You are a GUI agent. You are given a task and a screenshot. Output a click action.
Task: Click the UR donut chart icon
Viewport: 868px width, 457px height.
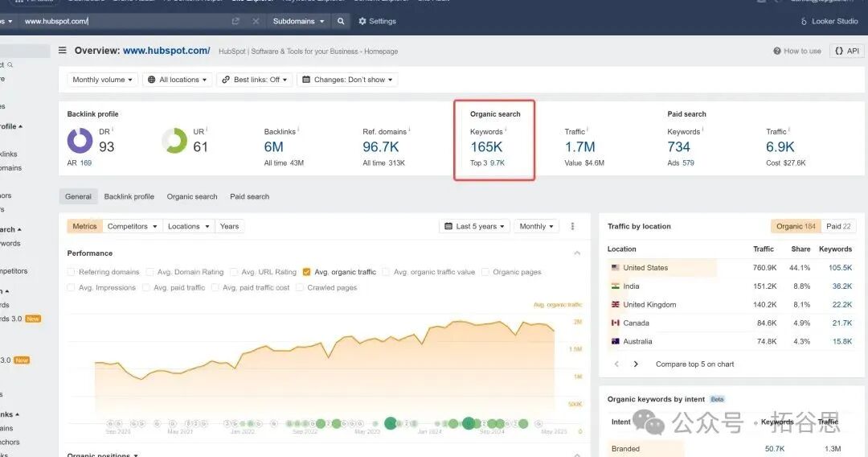175,141
